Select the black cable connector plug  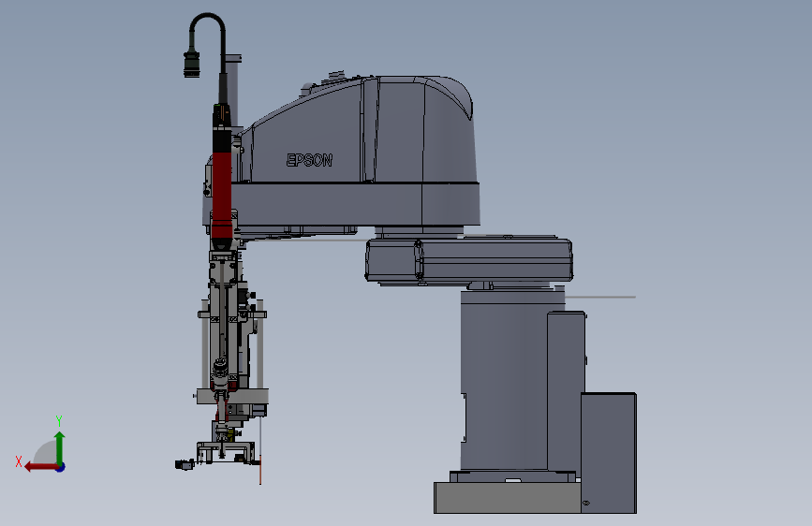coord(191,64)
